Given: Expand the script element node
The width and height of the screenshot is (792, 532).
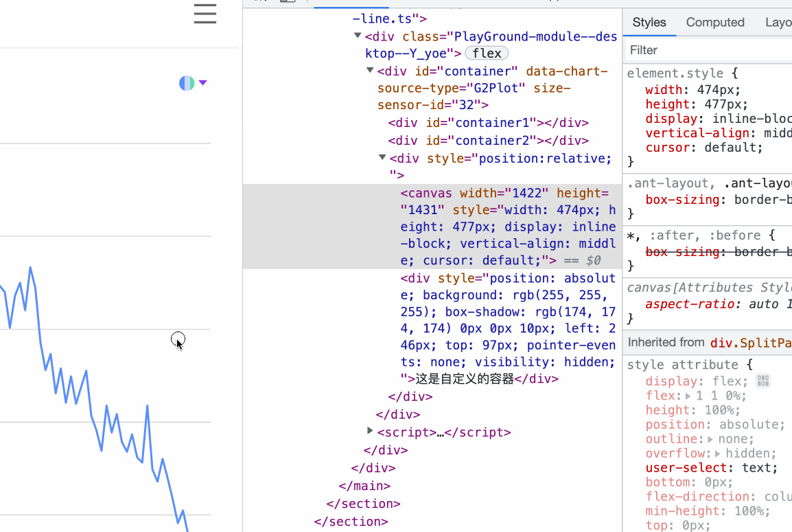Looking at the screenshot, I should 370,431.
